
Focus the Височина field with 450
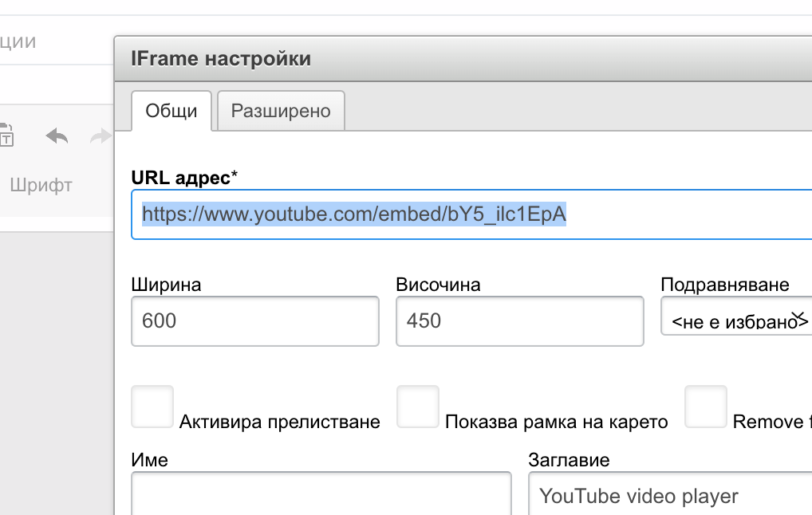(520, 321)
